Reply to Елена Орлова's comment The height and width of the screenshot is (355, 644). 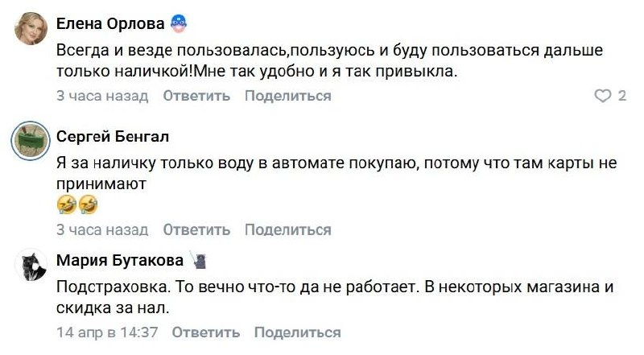coord(196,96)
